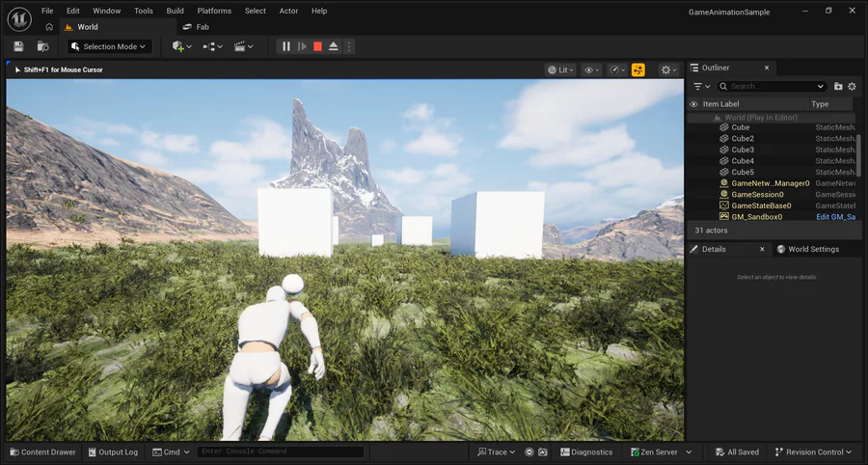Open the Platforms menu
The width and height of the screenshot is (868, 465).
(214, 11)
